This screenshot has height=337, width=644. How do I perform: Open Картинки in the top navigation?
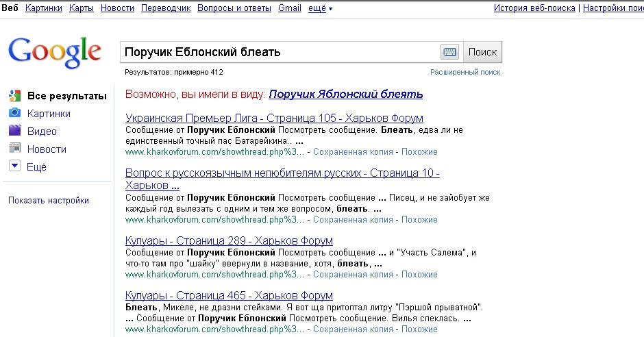click(44, 8)
